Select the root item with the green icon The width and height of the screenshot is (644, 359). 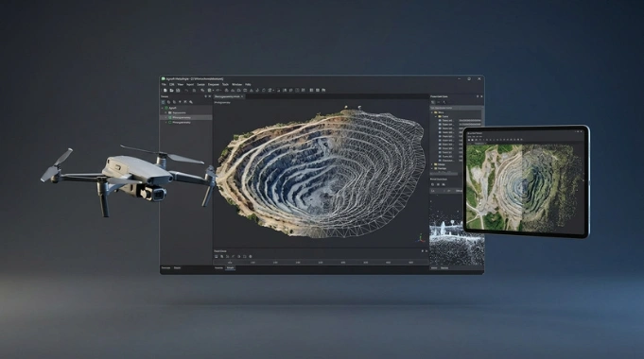(171, 108)
